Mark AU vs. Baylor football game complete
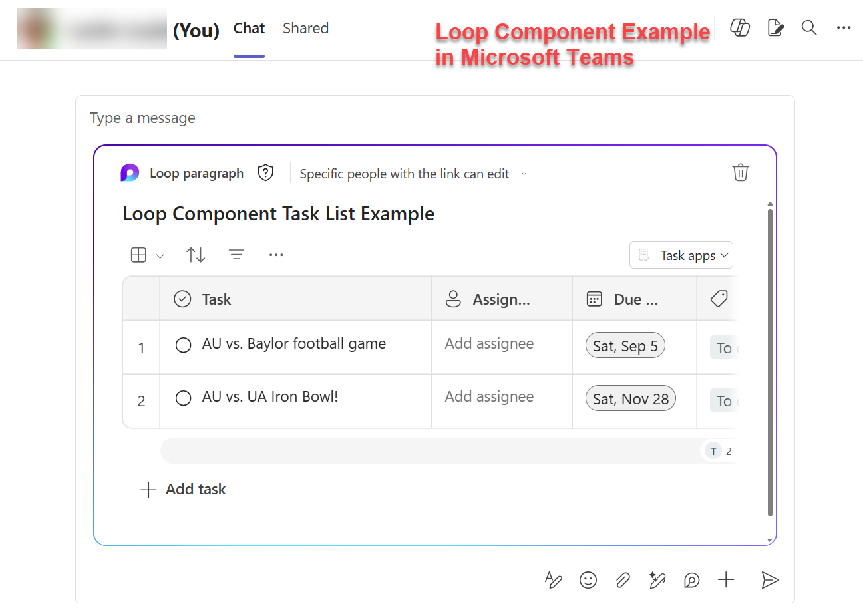 coord(183,345)
